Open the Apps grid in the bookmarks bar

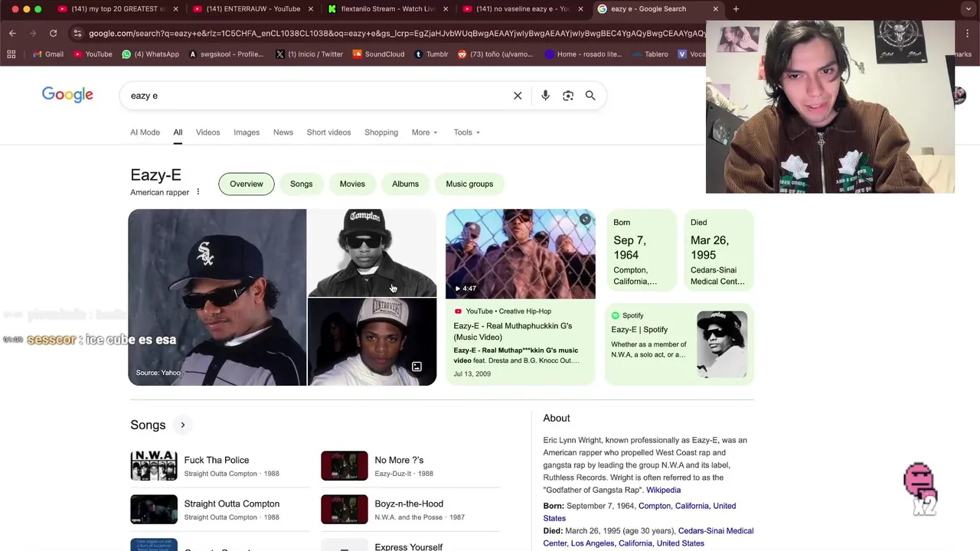tap(11, 54)
